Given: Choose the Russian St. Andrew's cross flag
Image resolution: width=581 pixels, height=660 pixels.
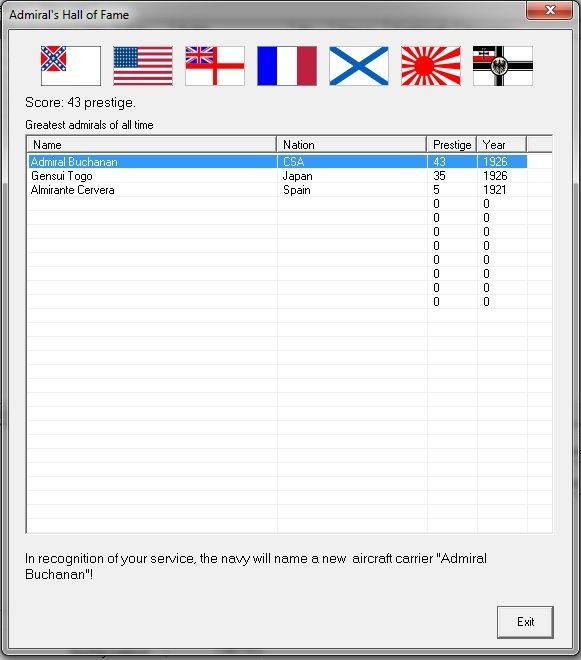Looking at the screenshot, I should coord(359,66).
